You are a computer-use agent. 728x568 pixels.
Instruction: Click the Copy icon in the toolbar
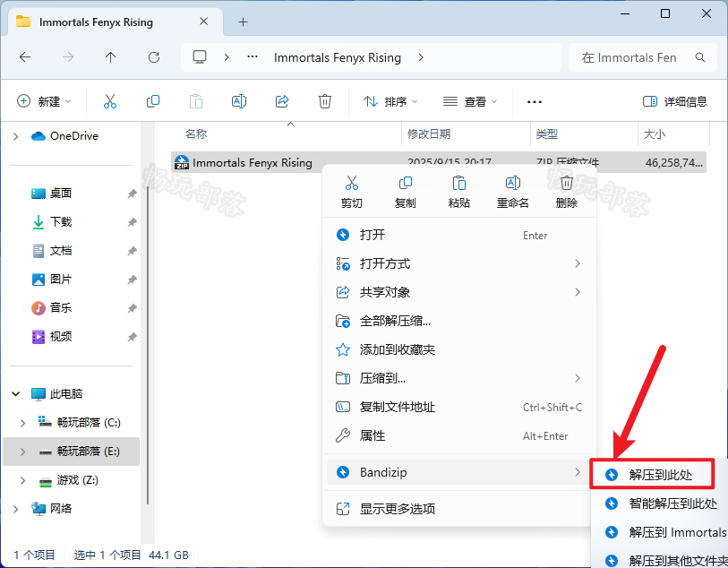tap(153, 101)
